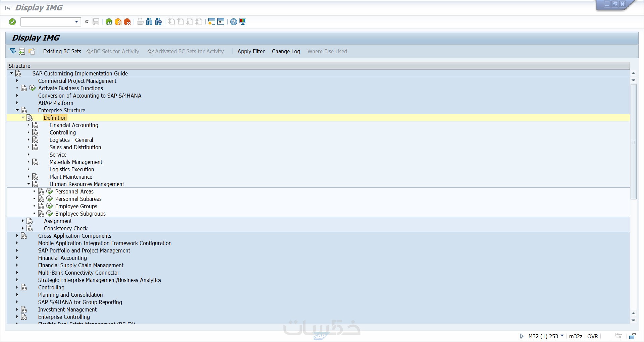Run the Activate Business Functions activity icon
Screen dimensions: 644x342
coord(33,88)
